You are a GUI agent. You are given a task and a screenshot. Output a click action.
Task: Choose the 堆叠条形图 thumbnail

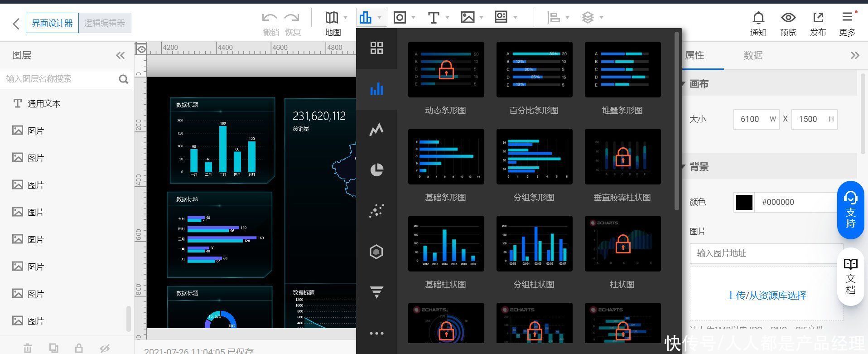623,70
